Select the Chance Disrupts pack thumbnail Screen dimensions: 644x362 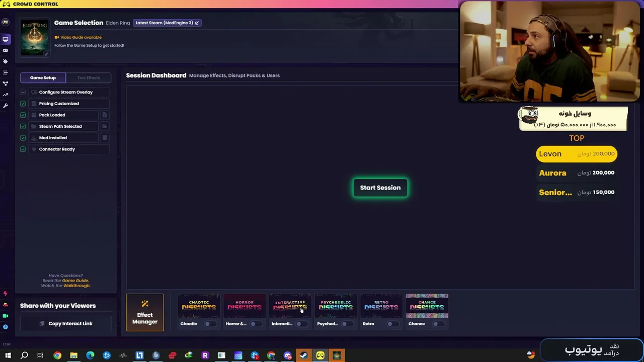[x=427, y=306]
